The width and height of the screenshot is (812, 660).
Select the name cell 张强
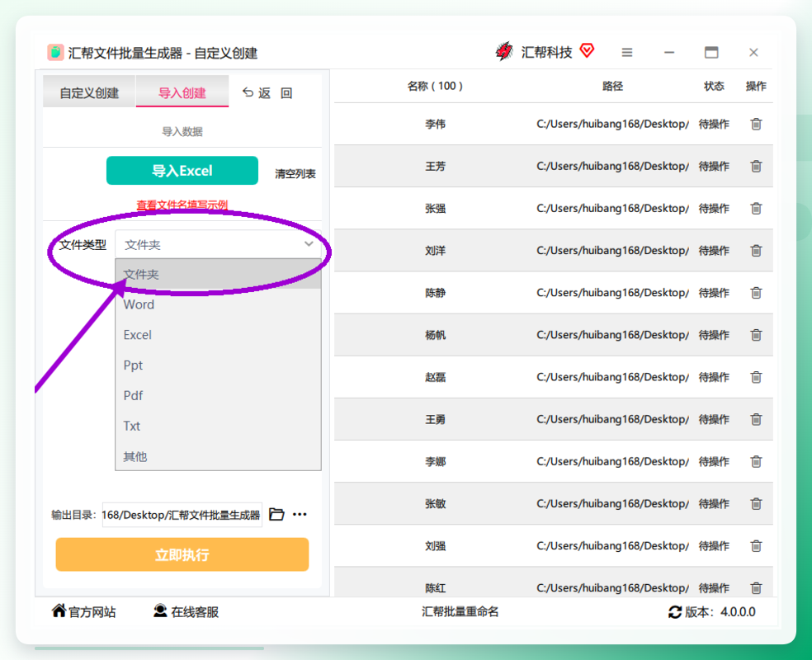[x=435, y=208]
